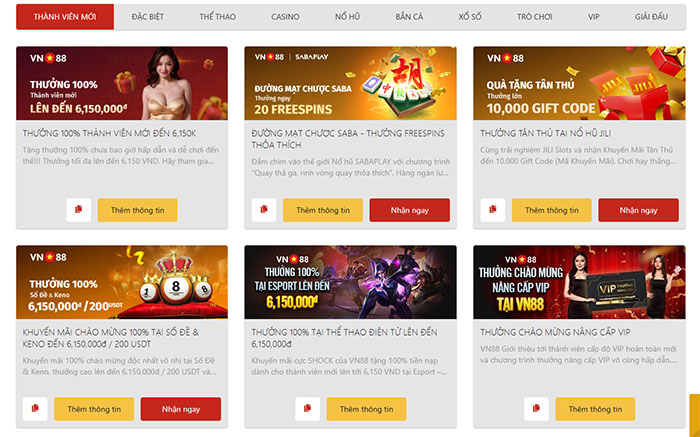This screenshot has width=700, height=437.
Task: Open the 10,000 Gift Code banner image
Action: (579, 83)
